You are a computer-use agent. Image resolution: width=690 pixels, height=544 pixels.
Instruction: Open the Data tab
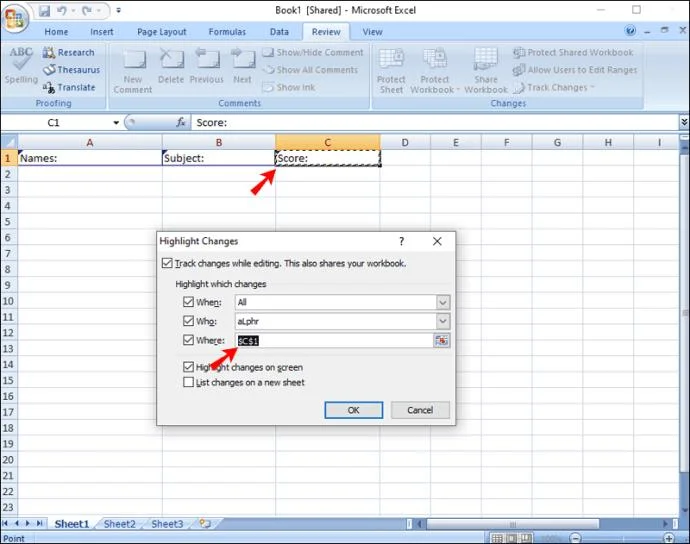pos(279,32)
